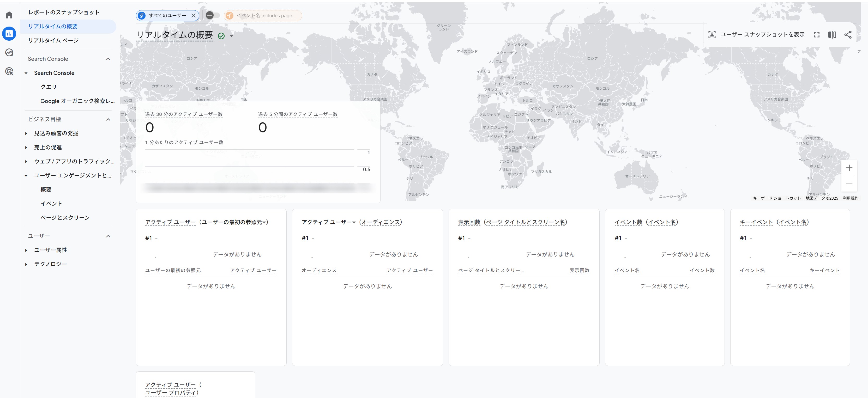Expand 売上の促進 tree item
This screenshot has height=398, width=868.
pyautogui.click(x=26, y=148)
